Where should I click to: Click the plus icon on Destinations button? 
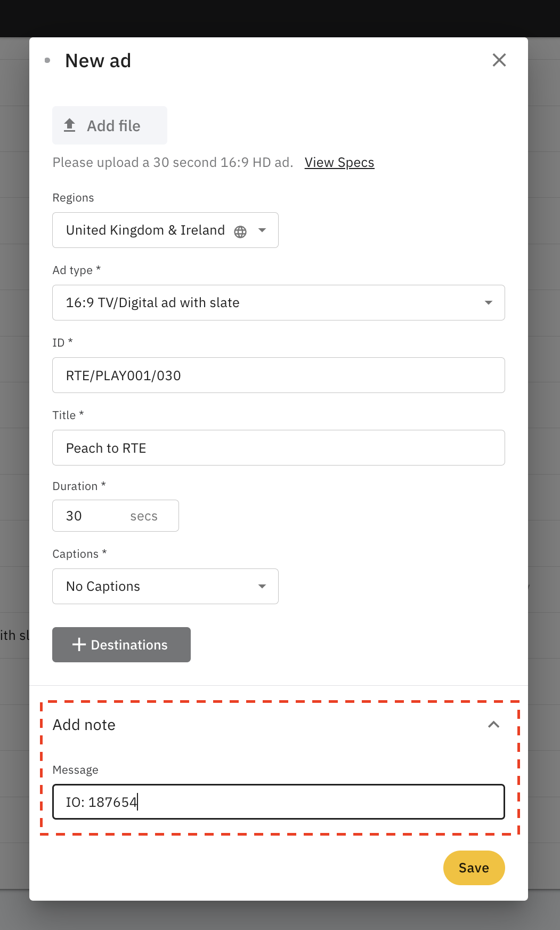(x=78, y=645)
